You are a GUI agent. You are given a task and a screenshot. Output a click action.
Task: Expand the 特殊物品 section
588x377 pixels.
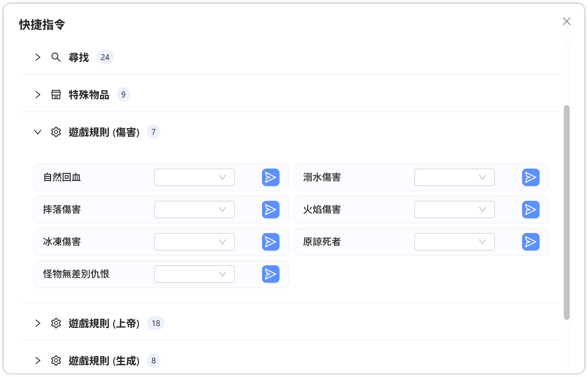point(38,95)
